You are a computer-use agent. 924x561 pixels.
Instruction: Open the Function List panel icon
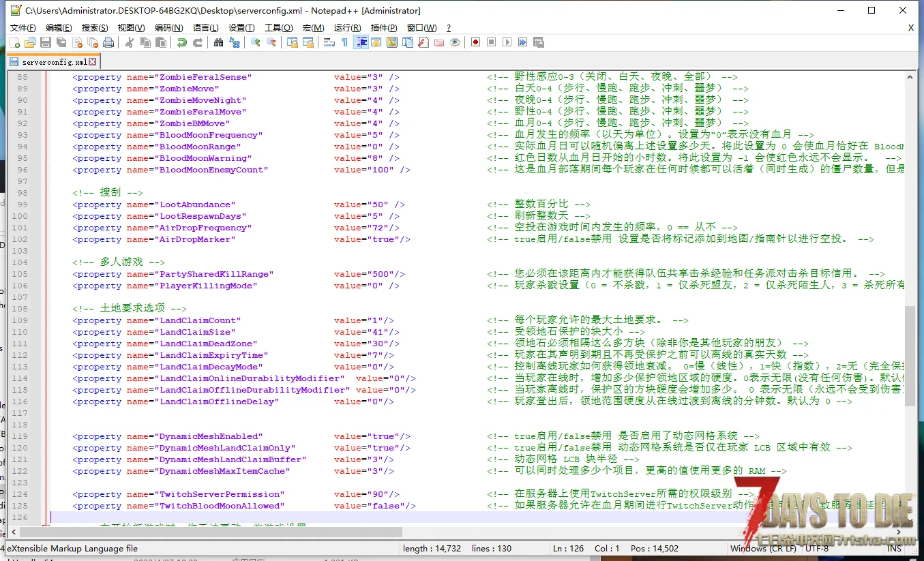(x=423, y=42)
